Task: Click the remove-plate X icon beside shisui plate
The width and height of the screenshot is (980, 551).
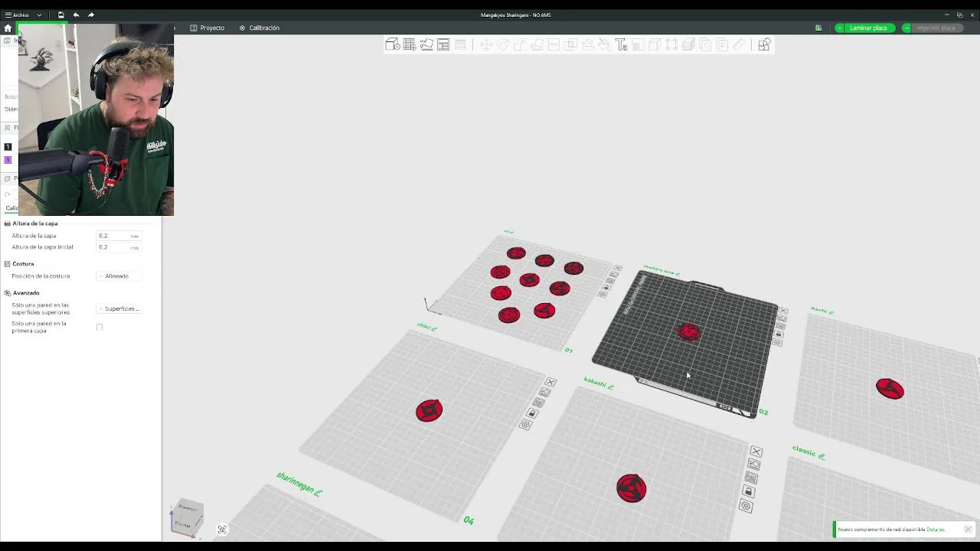Action: 550,382
